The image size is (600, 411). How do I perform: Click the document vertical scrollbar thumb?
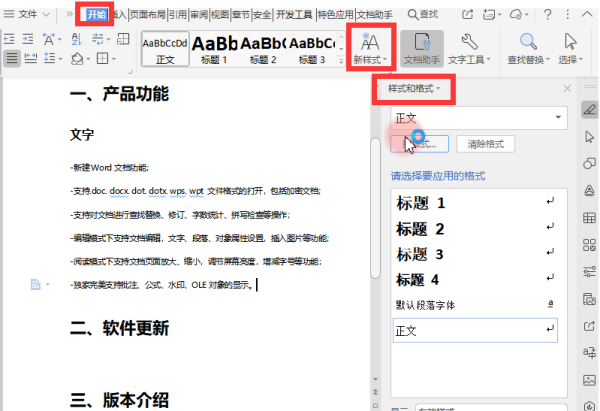click(376, 208)
